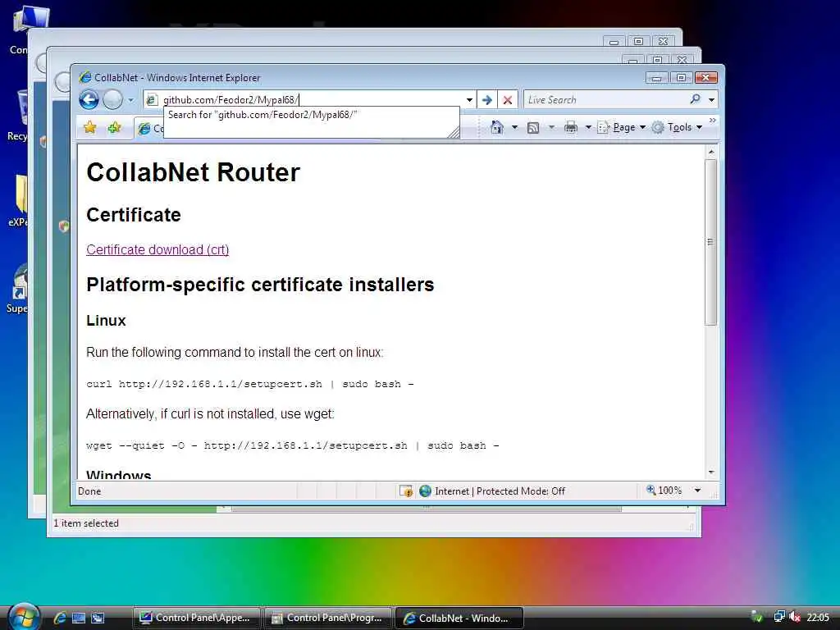Image resolution: width=840 pixels, height=630 pixels.
Task: Open the recent pages dropdown arrow
Action: point(130,100)
